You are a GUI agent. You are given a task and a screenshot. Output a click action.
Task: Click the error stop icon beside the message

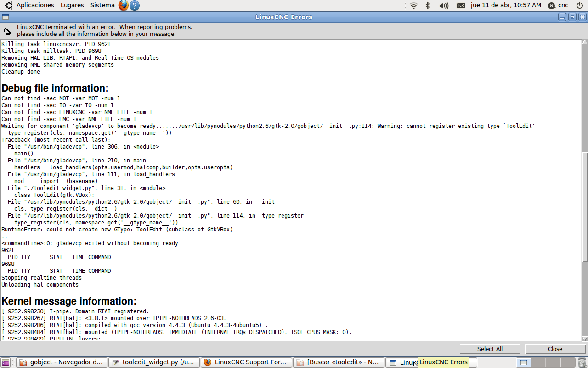pos(8,30)
